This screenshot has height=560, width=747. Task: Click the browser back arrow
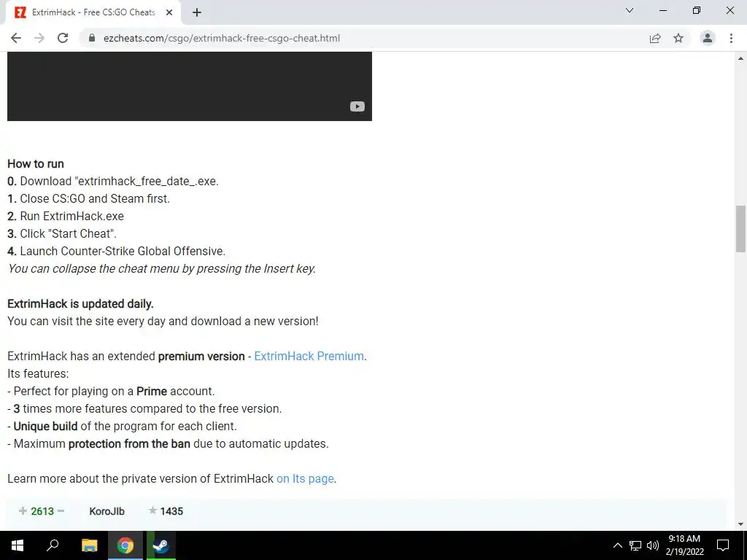[16, 38]
